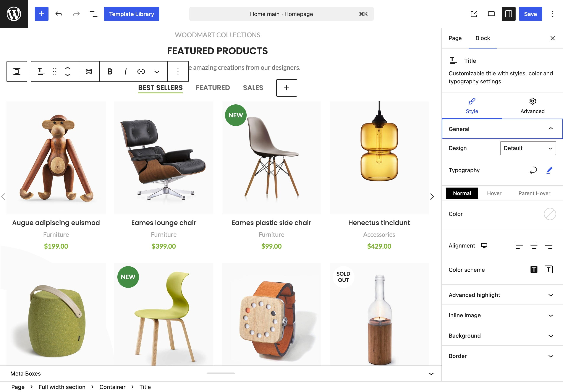The image size is (563, 392).
Task: Click the Container breadcrumb item
Action: [112, 387]
